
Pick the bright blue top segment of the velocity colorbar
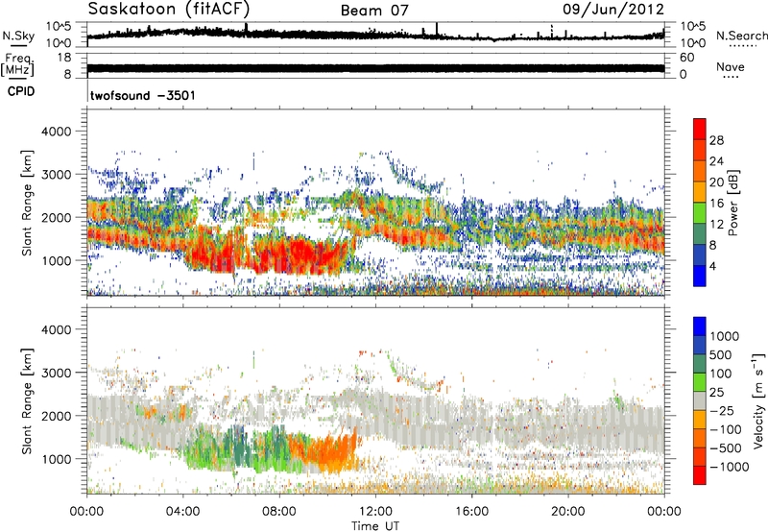[700, 326]
